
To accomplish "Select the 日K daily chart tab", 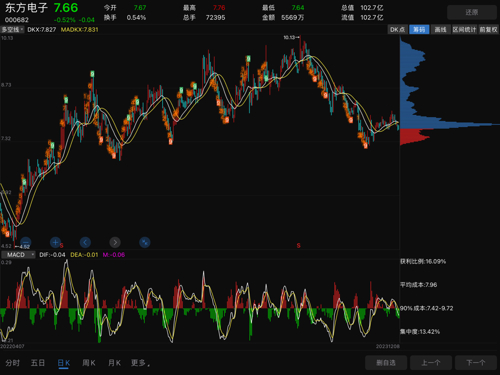I will pyautogui.click(x=64, y=363).
